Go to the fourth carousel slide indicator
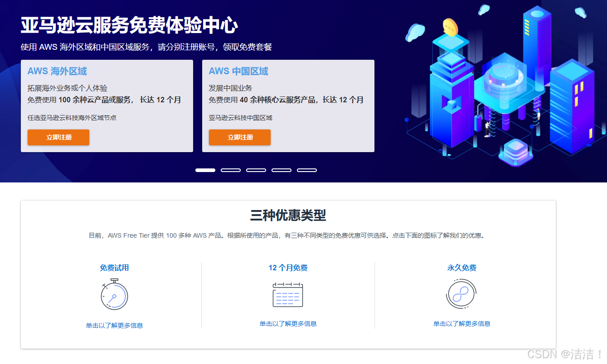 (282, 170)
